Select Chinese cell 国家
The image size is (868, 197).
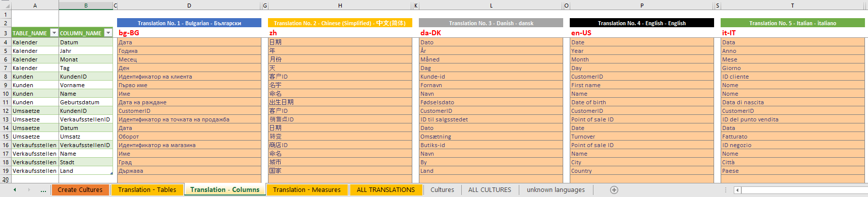click(x=340, y=171)
